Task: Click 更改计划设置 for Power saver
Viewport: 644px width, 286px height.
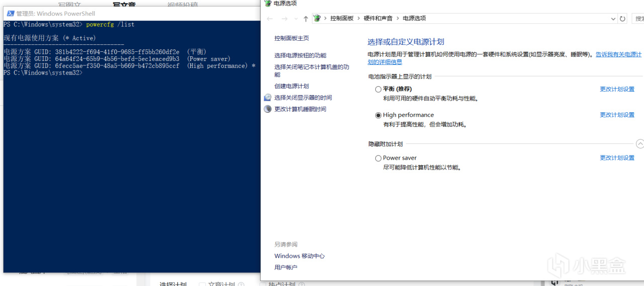Action: [617, 158]
